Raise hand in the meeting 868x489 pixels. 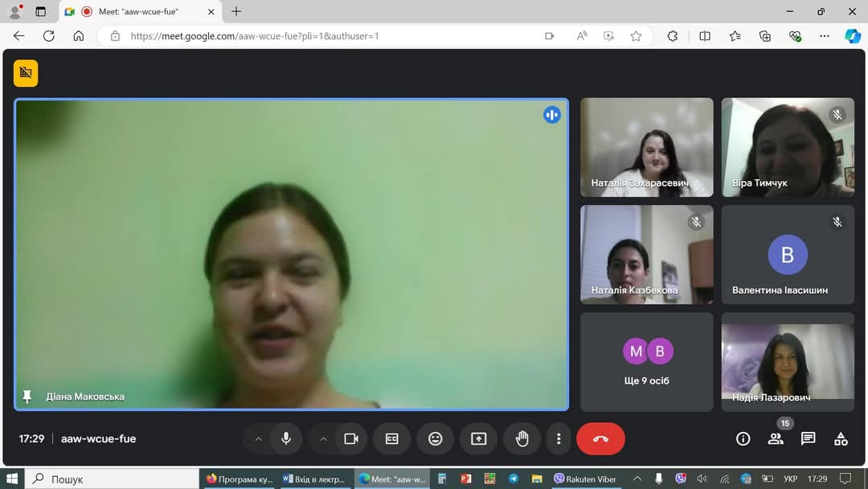tap(522, 438)
